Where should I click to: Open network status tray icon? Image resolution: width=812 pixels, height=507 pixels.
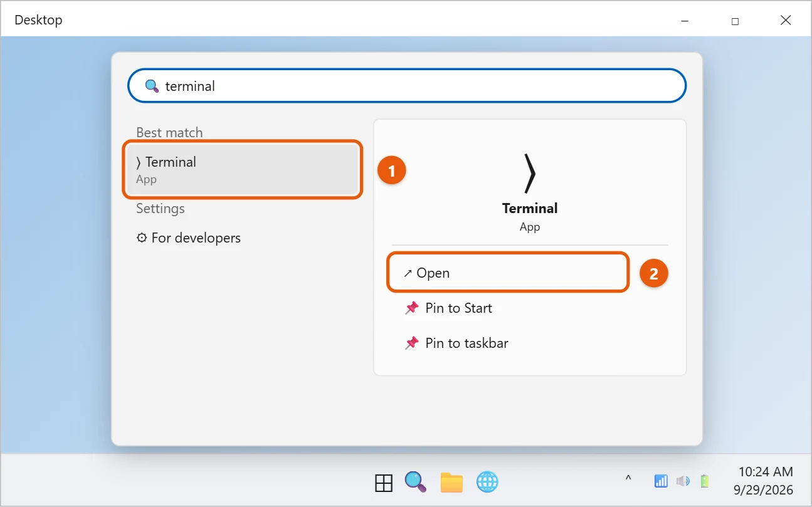point(661,481)
